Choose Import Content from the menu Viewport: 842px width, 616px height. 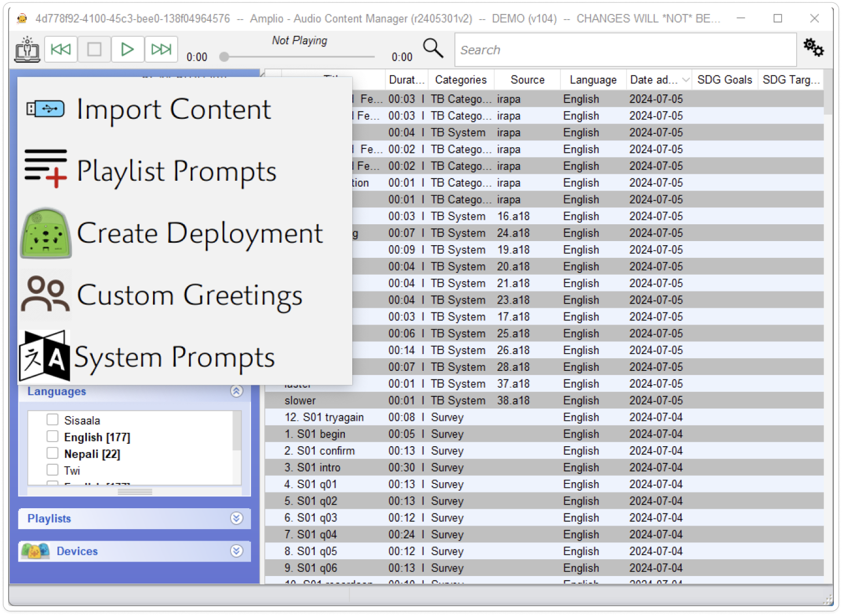pos(174,109)
